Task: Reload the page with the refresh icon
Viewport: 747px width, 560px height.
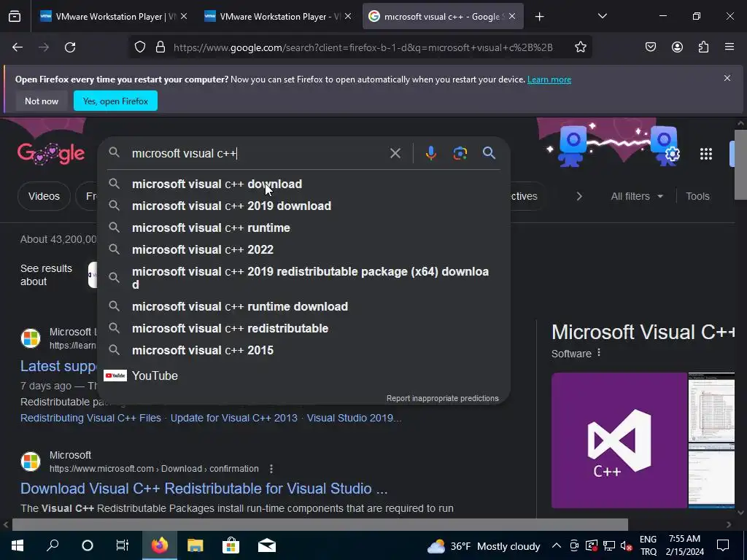Action: click(70, 47)
